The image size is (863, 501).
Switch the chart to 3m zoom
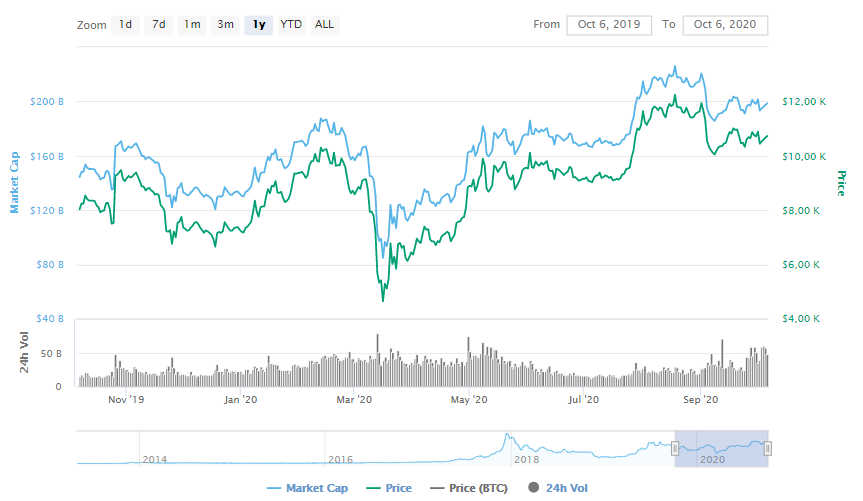[226, 24]
